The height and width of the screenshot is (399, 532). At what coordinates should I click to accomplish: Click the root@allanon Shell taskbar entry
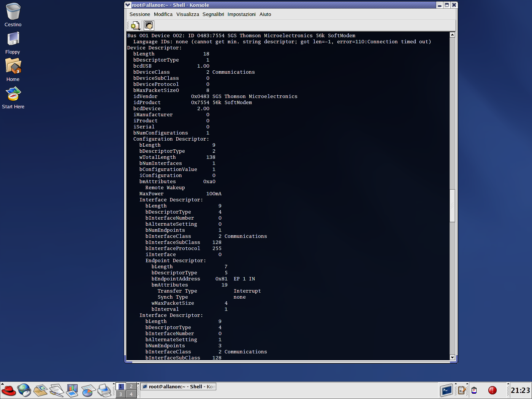pyautogui.click(x=178, y=386)
